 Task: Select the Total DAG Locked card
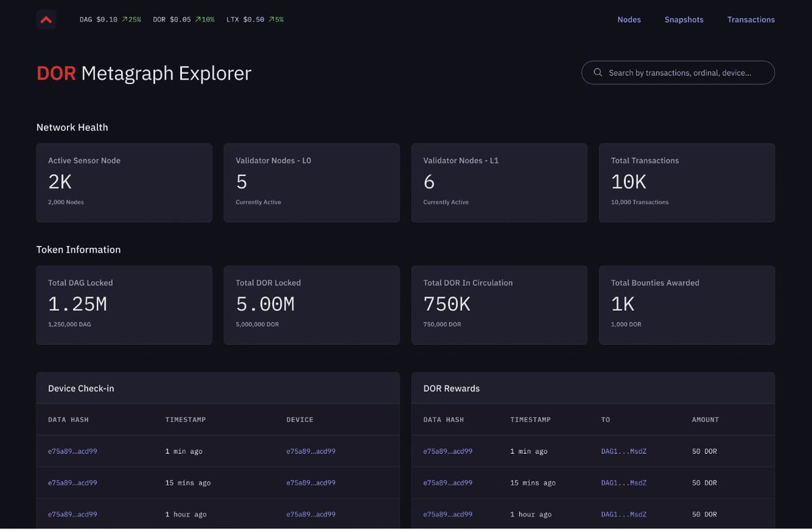pos(124,305)
